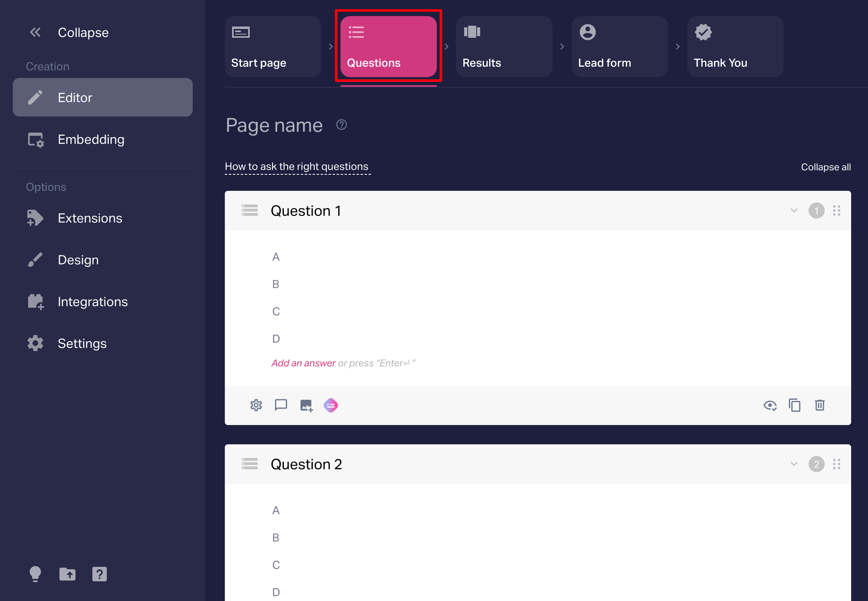868x601 pixels.
Task: Collapse Question 1 with the chevron
Action: click(x=794, y=211)
